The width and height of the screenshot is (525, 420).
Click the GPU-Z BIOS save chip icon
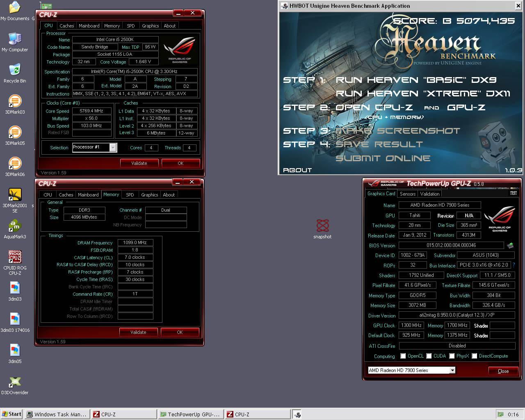510,245
